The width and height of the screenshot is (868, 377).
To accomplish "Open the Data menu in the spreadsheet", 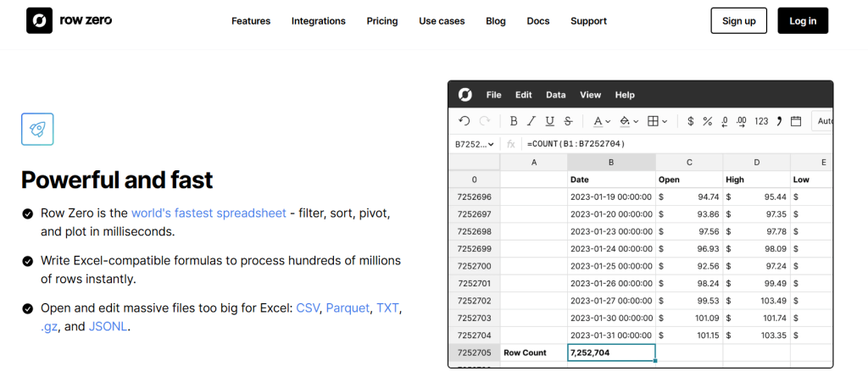I will tap(556, 95).
